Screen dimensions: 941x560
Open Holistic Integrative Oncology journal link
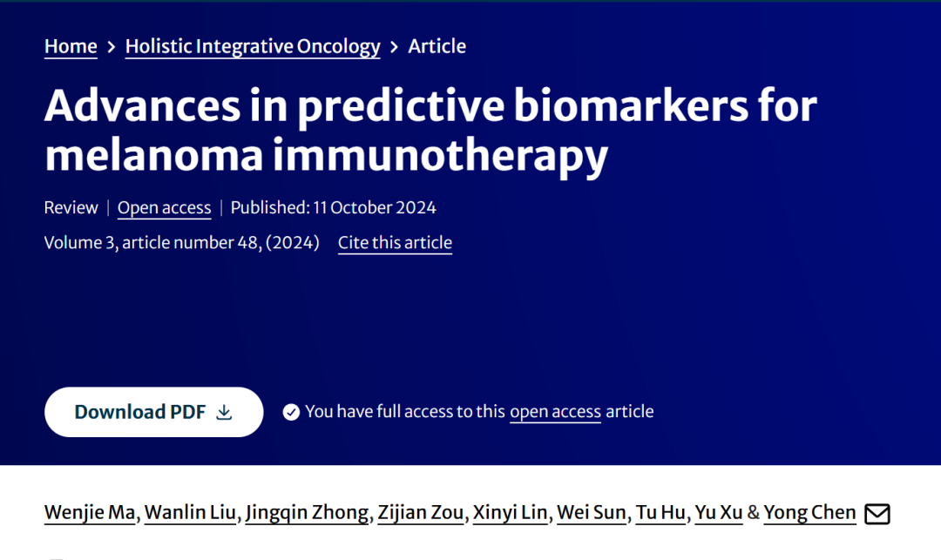coord(253,46)
